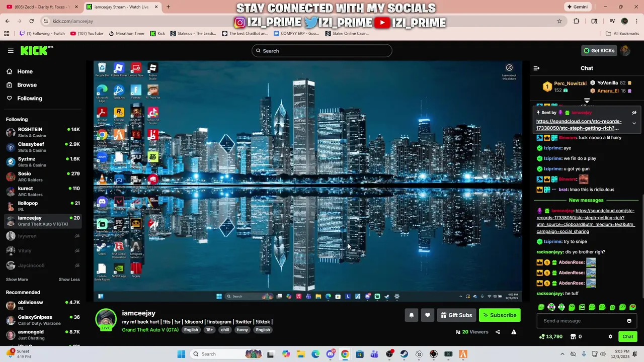Click the Grand Theft Auto V category link
This screenshot has height=362, width=644.
tap(150, 330)
